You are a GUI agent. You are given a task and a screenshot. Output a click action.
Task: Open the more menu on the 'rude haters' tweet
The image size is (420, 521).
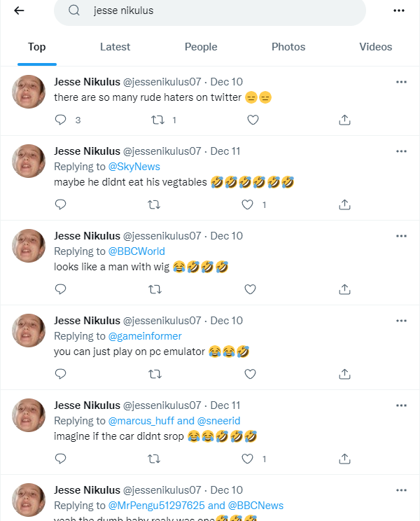tap(401, 82)
